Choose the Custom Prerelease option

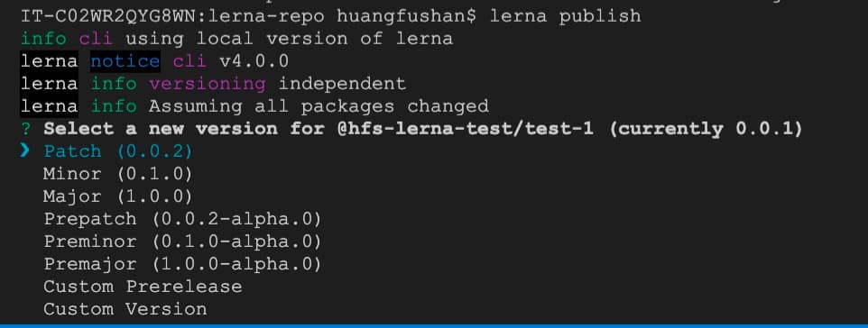pos(143,287)
